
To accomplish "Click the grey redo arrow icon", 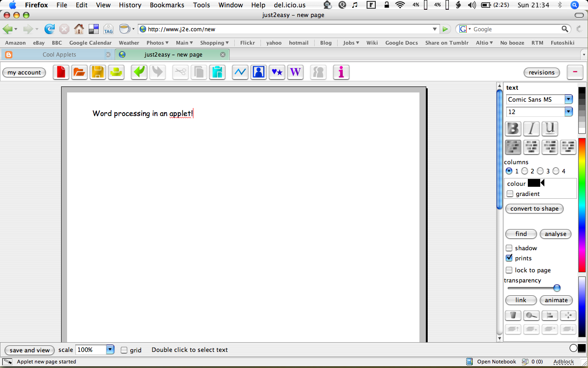I will [x=158, y=72].
